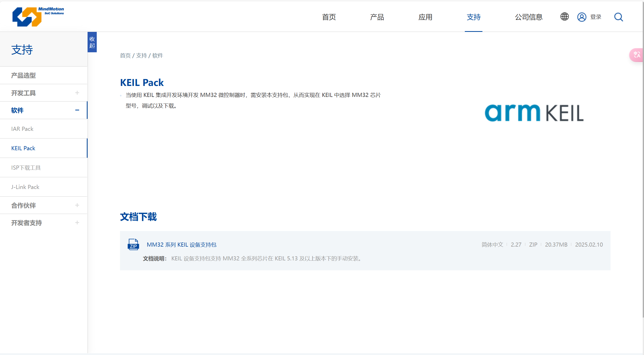Open the 公司信息 top menu
The width and height of the screenshot is (644, 355).
[x=529, y=17]
